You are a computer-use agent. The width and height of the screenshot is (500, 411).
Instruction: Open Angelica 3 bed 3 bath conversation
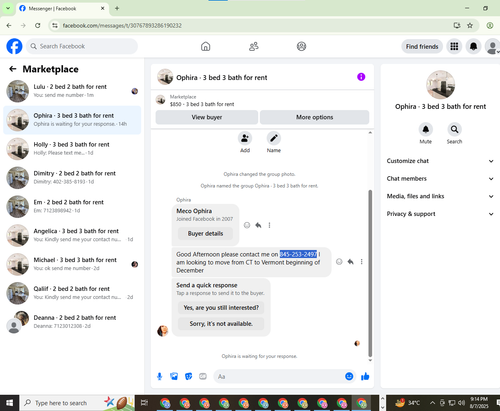[x=72, y=235]
